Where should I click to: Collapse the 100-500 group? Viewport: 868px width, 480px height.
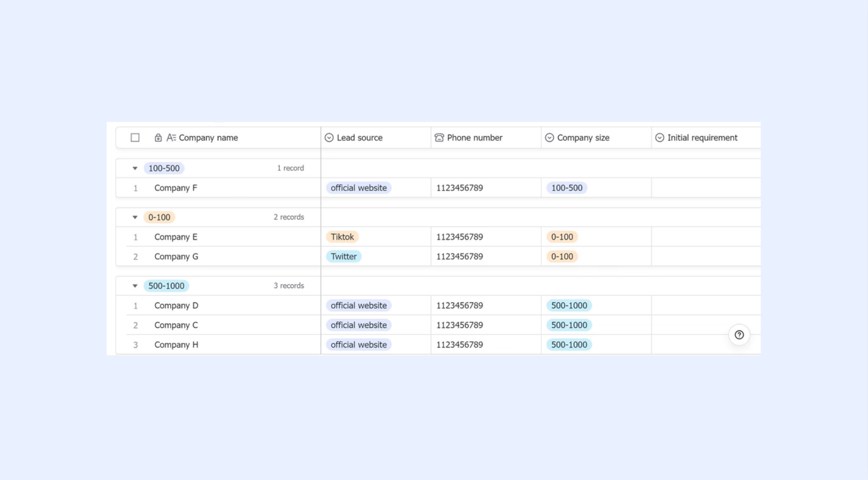[x=135, y=168]
